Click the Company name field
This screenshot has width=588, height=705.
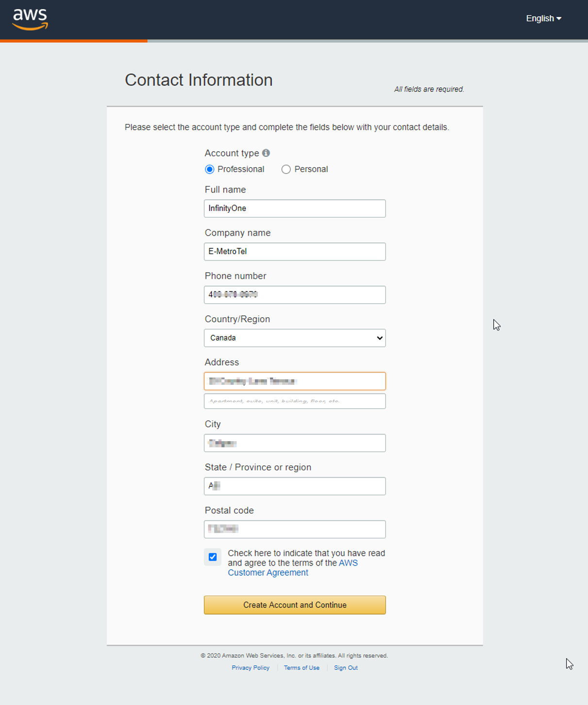[x=295, y=252]
